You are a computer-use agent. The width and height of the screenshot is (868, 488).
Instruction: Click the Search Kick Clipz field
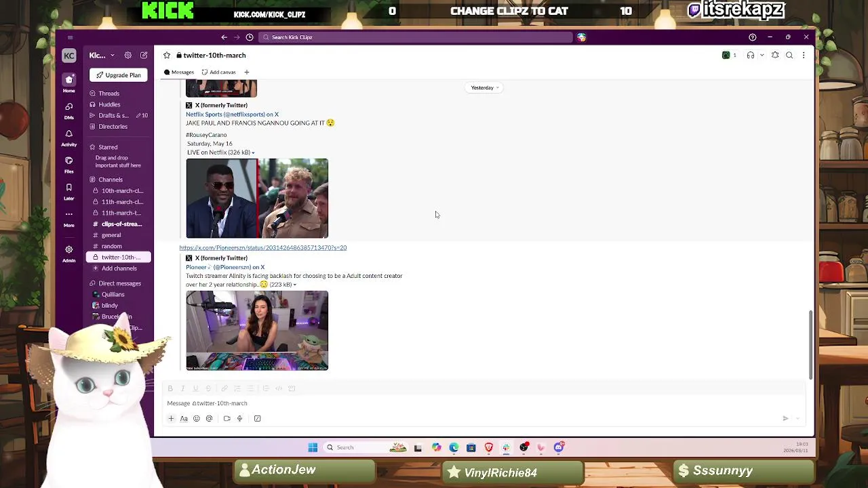[x=415, y=37]
